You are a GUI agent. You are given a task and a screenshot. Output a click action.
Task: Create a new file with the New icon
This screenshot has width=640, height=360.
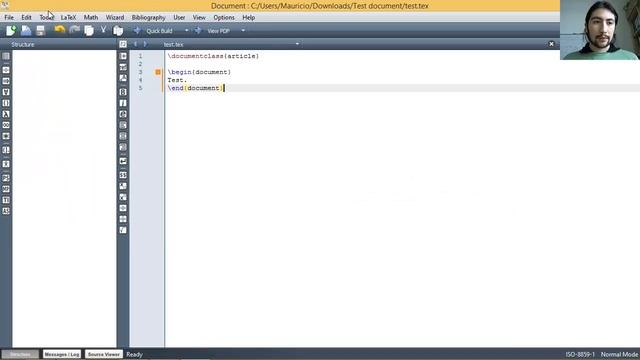coord(11,30)
